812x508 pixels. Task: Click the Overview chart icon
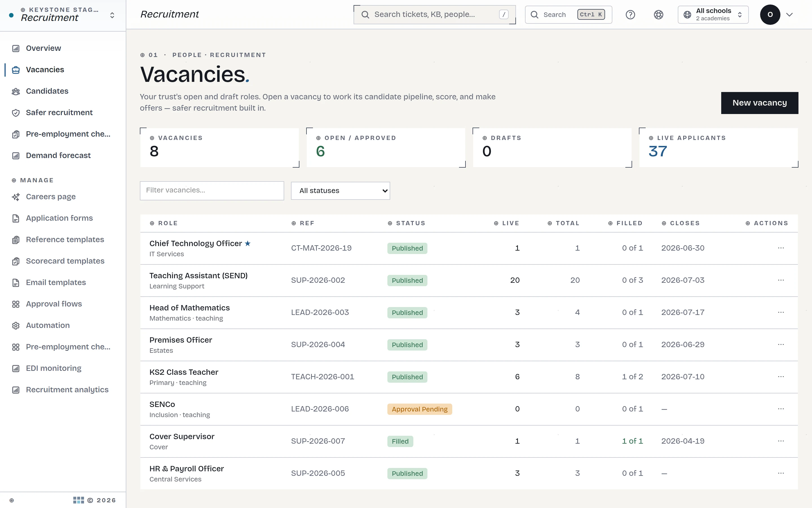(x=16, y=49)
